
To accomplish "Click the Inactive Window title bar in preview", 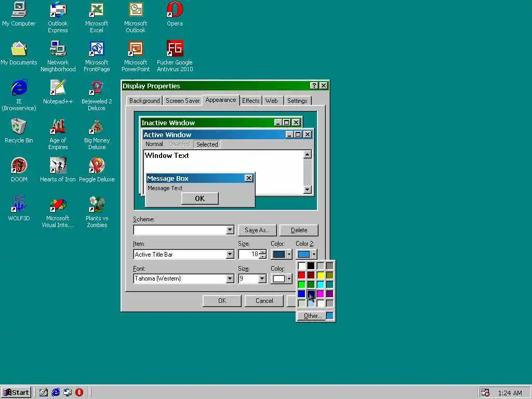I will point(220,123).
